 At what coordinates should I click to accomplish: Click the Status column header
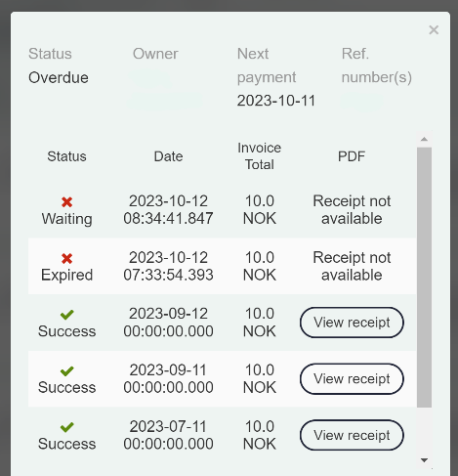point(66,156)
